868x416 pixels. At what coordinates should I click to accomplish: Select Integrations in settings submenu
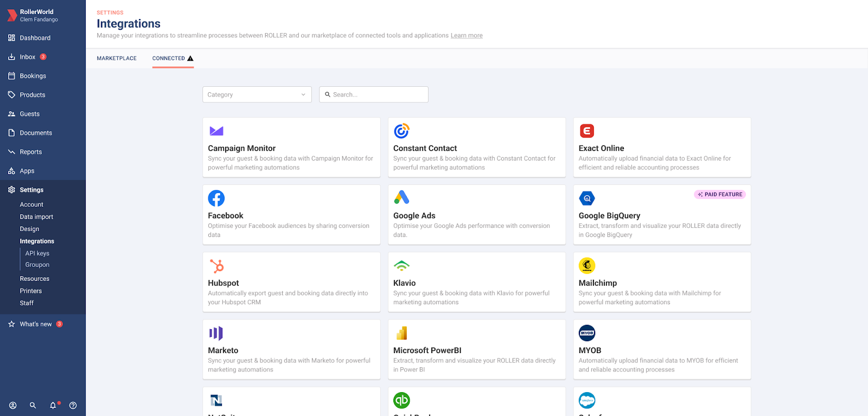(x=37, y=241)
